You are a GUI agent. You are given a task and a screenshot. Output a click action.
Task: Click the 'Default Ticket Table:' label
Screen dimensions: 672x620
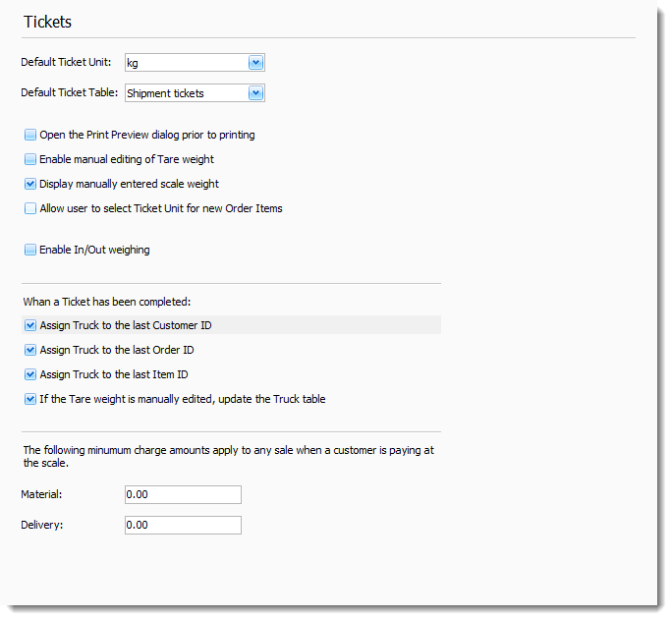pyautogui.click(x=70, y=93)
